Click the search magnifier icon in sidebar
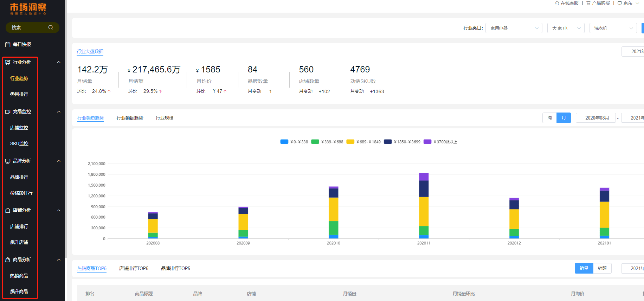This screenshot has width=644, height=301. pos(51,27)
